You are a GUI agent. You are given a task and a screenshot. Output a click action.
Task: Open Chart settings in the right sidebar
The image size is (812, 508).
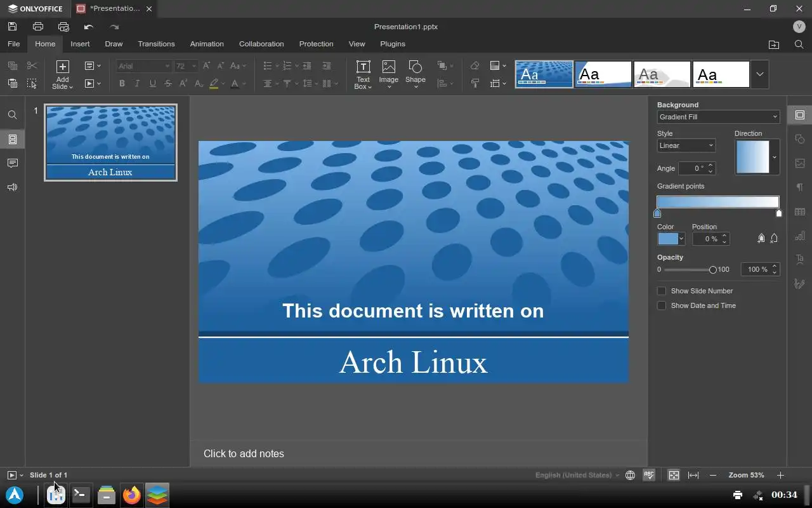[x=800, y=236]
